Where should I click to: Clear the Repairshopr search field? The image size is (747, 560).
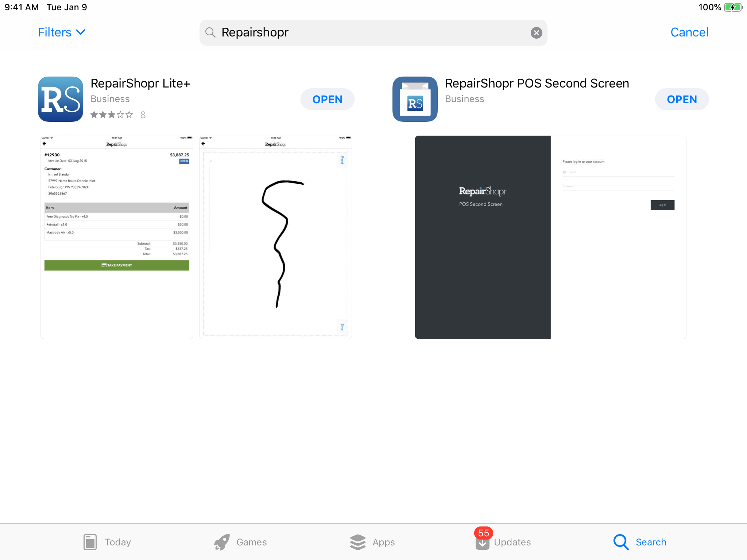pyautogui.click(x=536, y=32)
